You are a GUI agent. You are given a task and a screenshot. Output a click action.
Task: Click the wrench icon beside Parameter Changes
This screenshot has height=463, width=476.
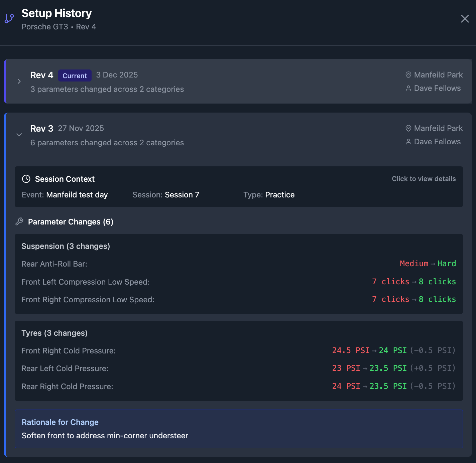click(x=20, y=221)
